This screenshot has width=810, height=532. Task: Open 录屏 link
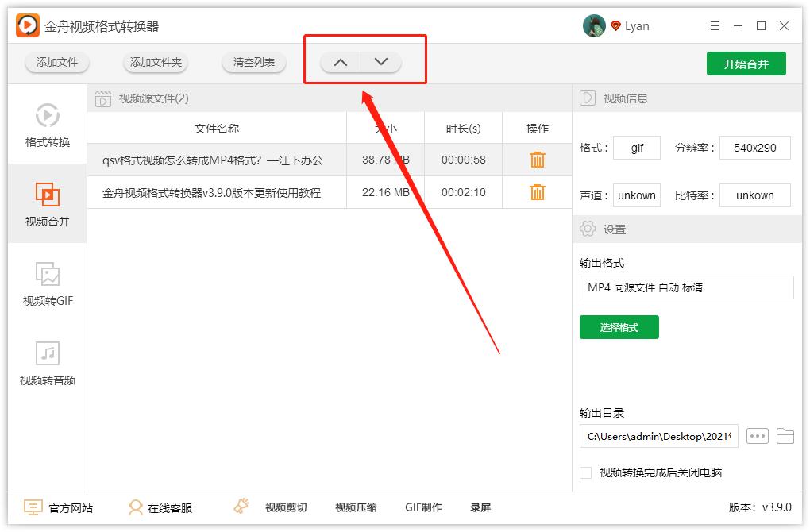click(480, 507)
